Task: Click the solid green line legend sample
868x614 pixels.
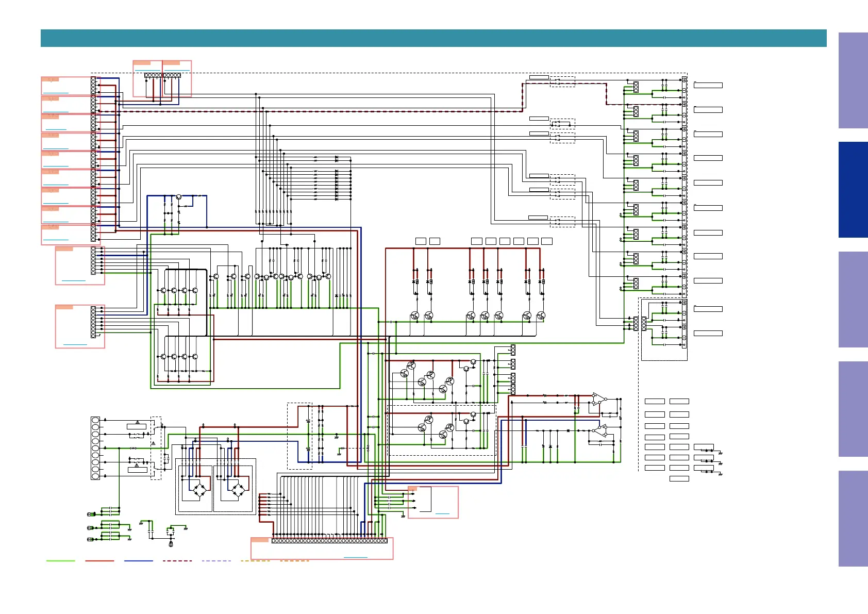Action: click(60, 560)
